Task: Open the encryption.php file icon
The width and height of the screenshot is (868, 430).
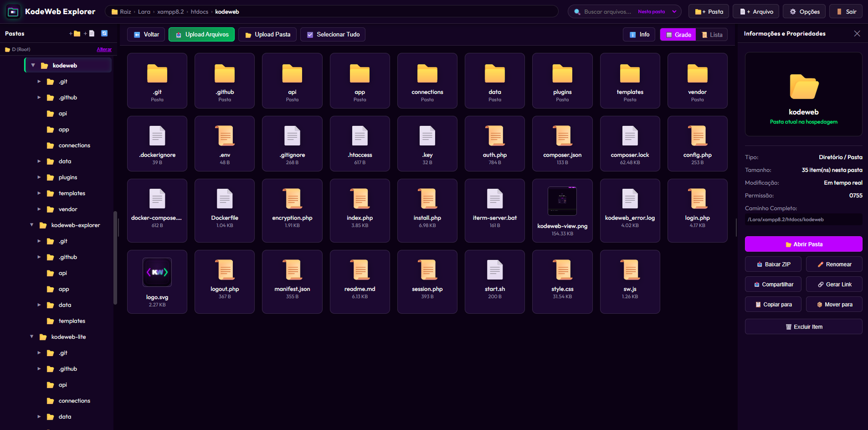Action: coord(292,199)
